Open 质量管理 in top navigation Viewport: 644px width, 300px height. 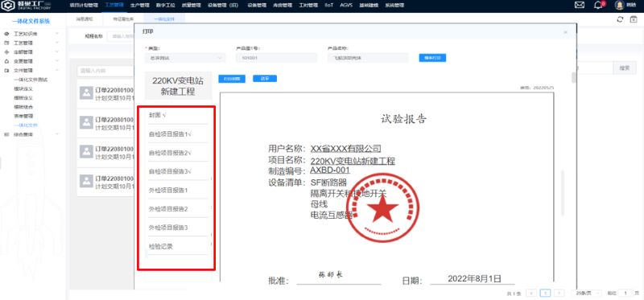click(191, 6)
